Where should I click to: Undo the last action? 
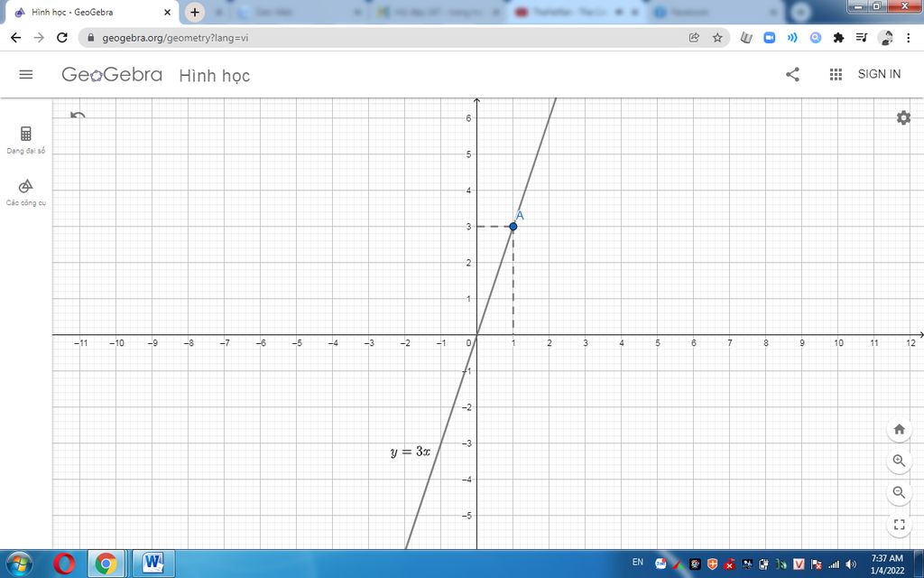pos(78,115)
